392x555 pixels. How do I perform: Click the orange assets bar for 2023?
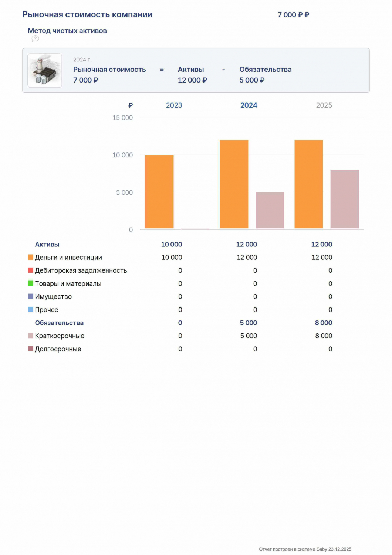point(159,192)
